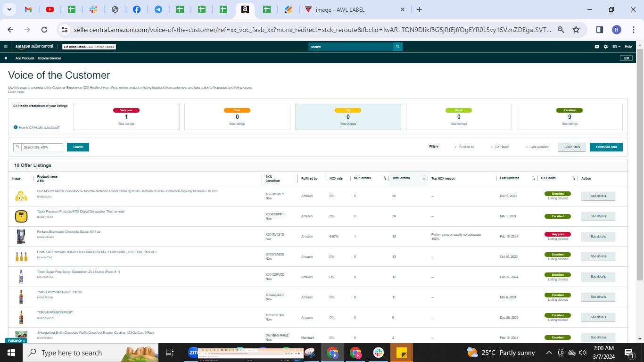Expand the Fulfilled by filter dropdown
The image size is (644, 362).
coord(464,147)
